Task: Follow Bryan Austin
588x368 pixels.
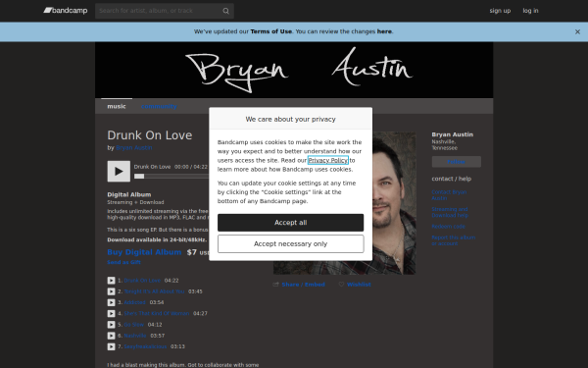Action: tap(457, 162)
